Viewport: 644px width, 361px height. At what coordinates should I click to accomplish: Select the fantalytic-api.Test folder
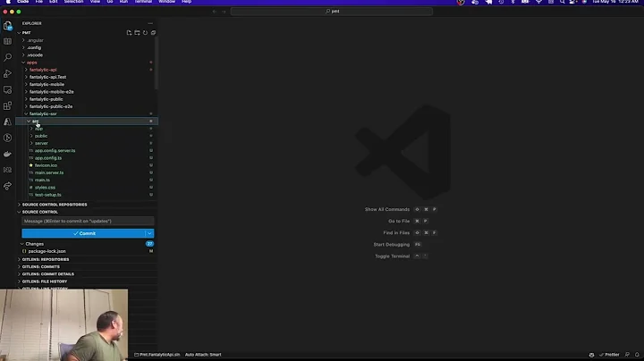point(47,77)
